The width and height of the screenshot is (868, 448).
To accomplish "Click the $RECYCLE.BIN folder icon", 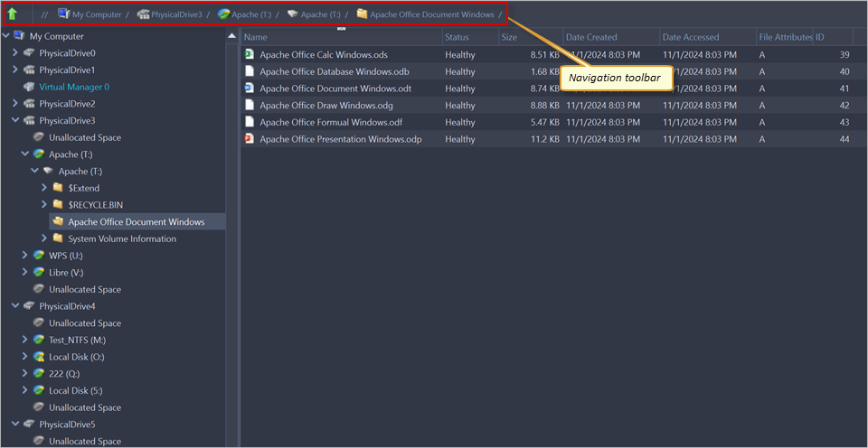I will click(x=58, y=205).
